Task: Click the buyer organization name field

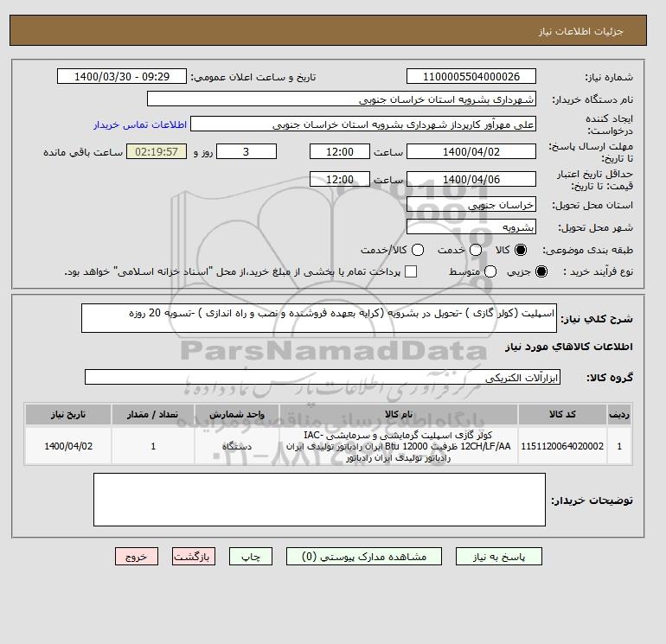Action: point(342,99)
